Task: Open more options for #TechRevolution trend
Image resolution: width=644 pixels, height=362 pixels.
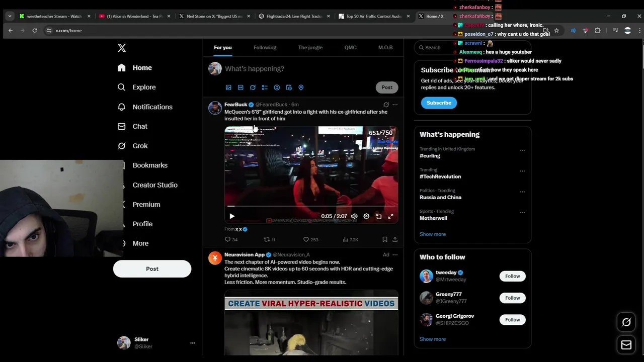Action: click(x=522, y=171)
